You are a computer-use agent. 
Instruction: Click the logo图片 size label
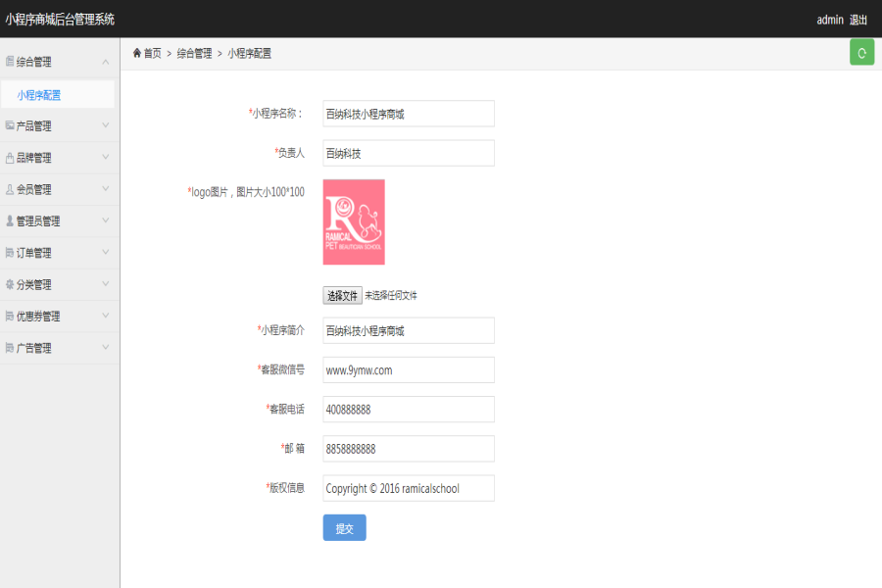click(x=246, y=192)
